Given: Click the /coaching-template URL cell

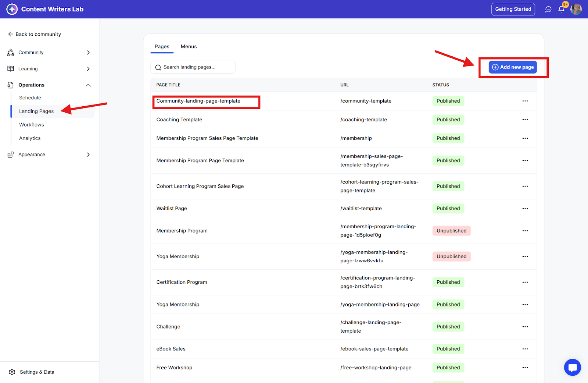Looking at the screenshot, I should point(363,120).
